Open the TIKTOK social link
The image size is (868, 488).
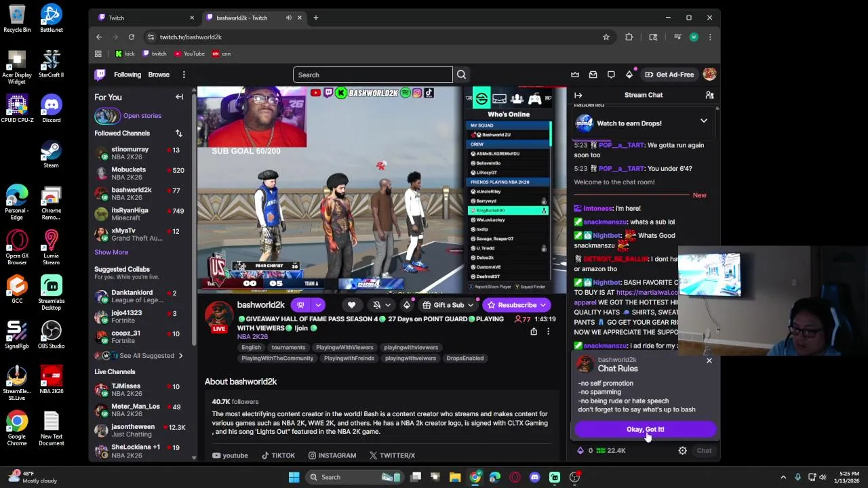(x=278, y=455)
